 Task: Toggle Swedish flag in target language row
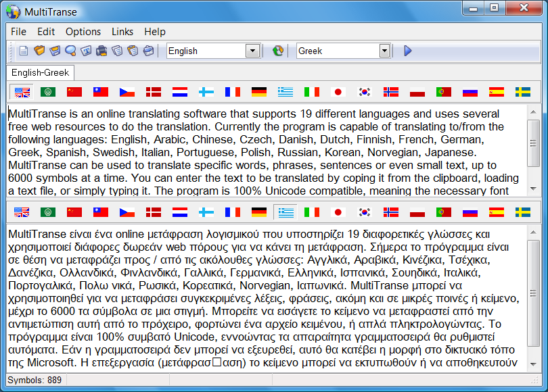pos(523,212)
